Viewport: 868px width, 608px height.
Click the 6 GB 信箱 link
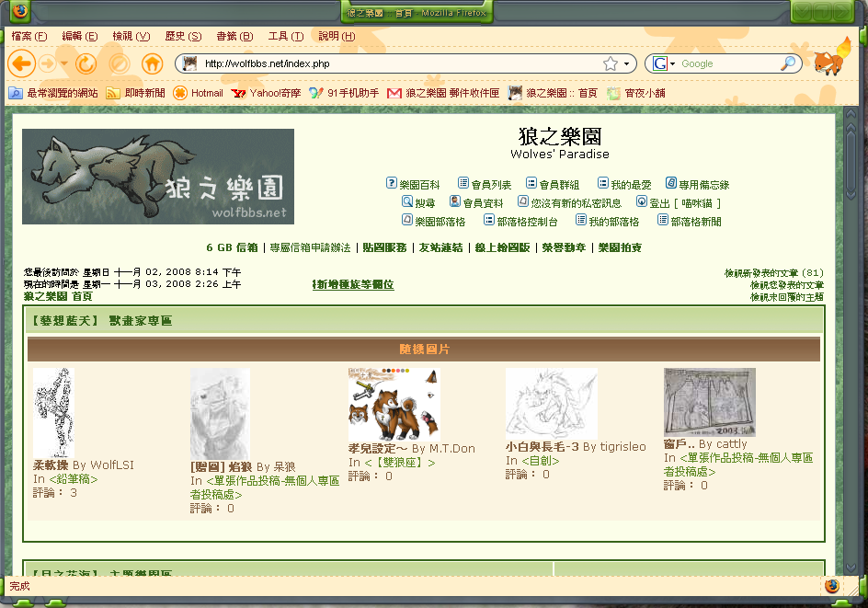(232, 247)
